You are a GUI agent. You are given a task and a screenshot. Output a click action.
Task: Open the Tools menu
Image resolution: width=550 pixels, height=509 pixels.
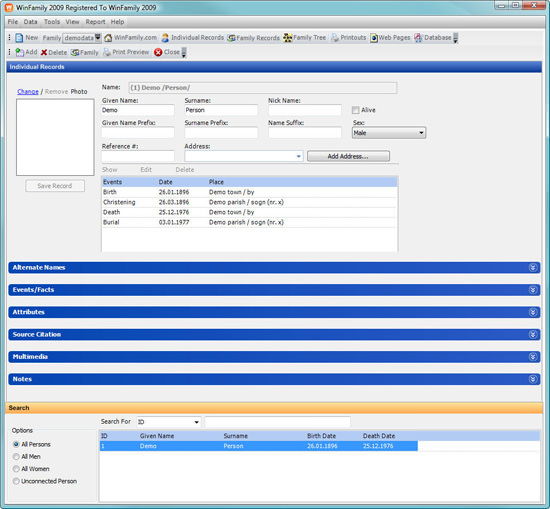tap(52, 22)
